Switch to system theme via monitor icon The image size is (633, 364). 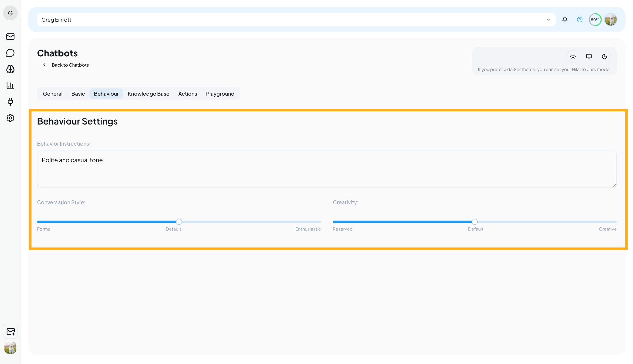coord(589,57)
